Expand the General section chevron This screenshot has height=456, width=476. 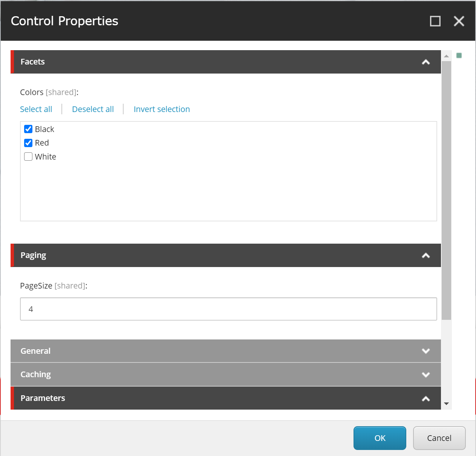(x=425, y=351)
